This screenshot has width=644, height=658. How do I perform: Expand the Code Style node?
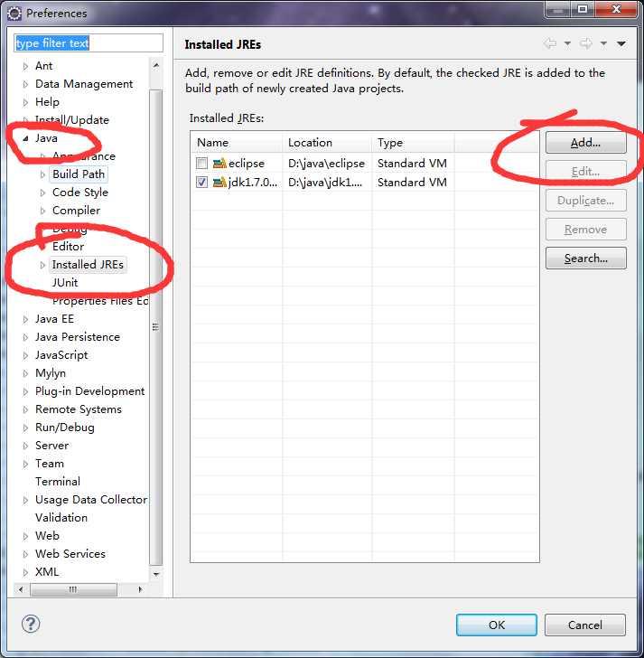pos(42,193)
